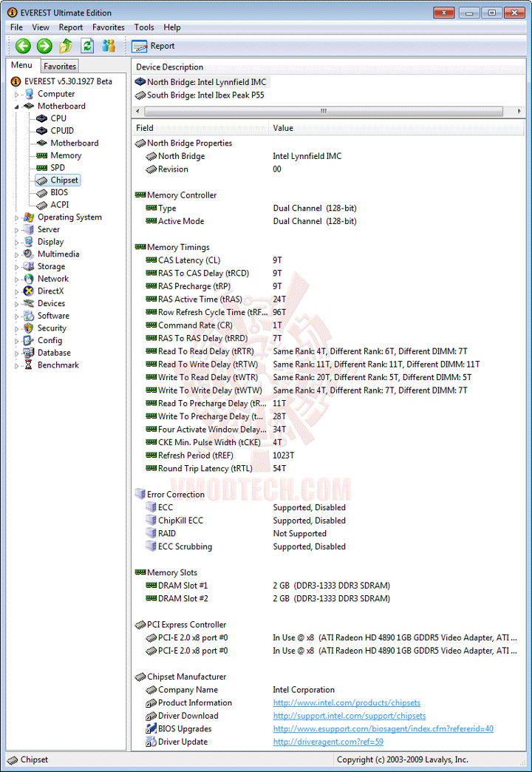The height and width of the screenshot is (772, 532).
Task: Select the Refresh Period (tREF) row
Action: [328, 456]
